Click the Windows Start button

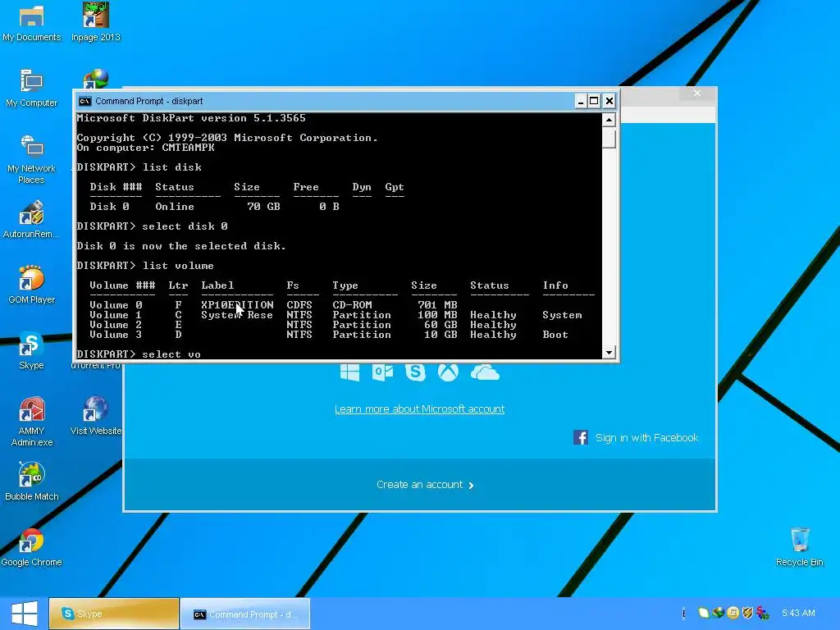tap(24, 614)
